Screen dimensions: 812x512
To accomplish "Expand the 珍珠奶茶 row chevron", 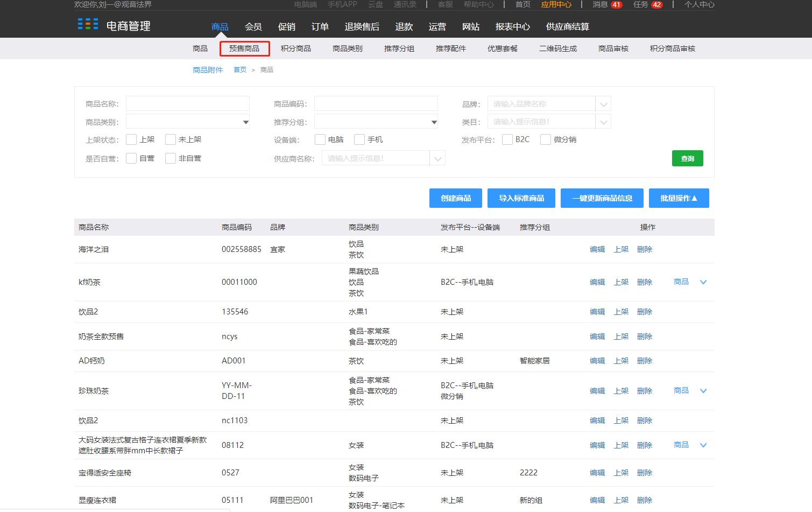I will pos(703,391).
